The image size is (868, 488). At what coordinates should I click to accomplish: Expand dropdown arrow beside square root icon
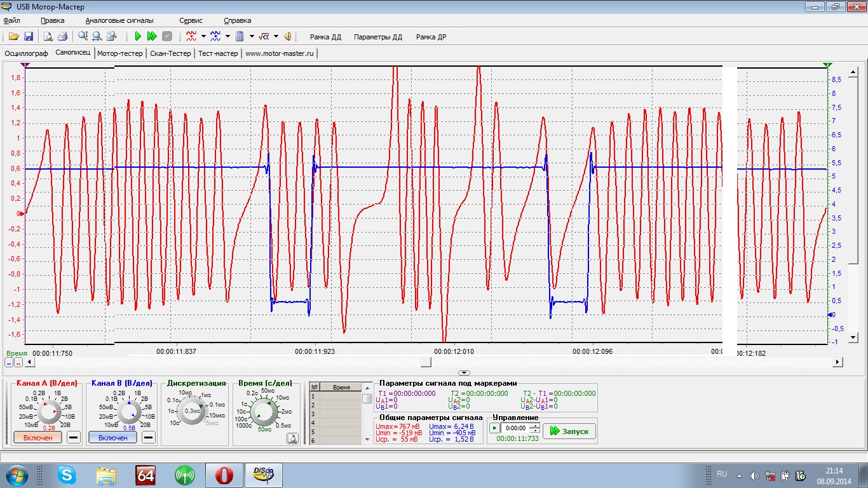pos(276,37)
